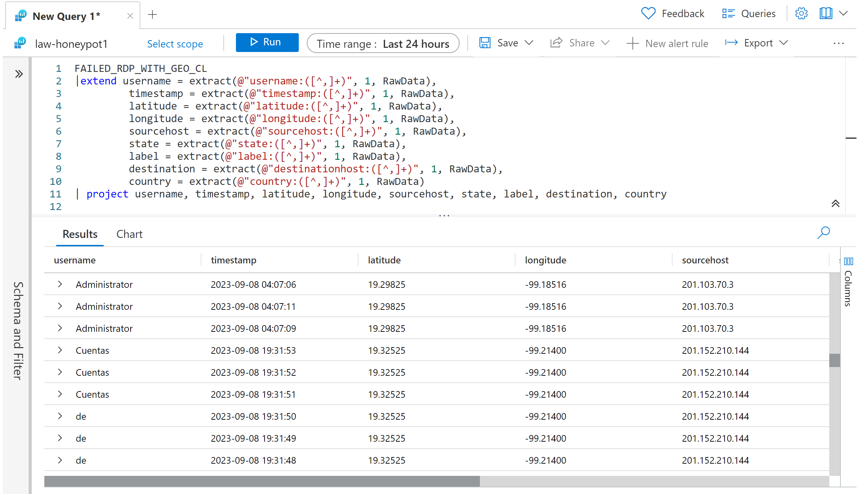This screenshot has width=868, height=494.
Task: Open the Queries pane icon
Action: click(x=729, y=13)
